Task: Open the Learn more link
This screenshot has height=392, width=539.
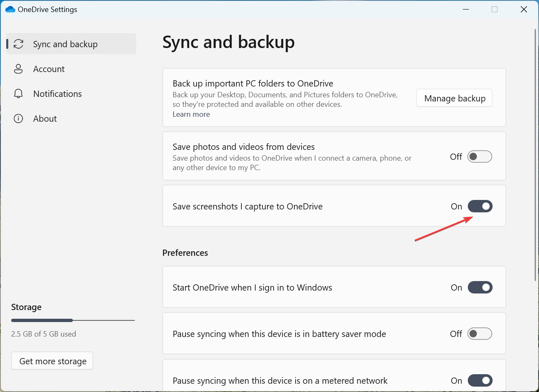Action: (x=191, y=114)
